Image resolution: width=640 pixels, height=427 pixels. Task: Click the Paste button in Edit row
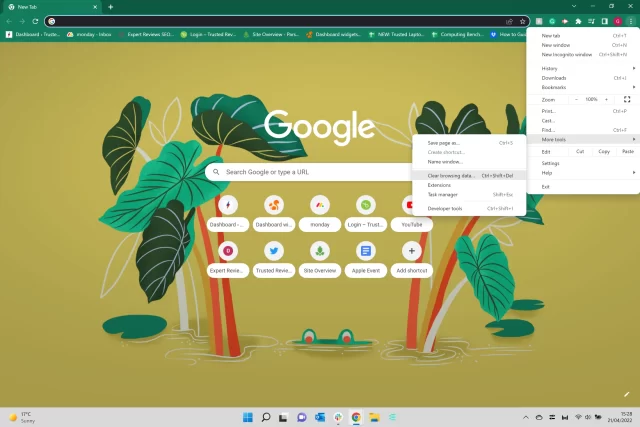(x=628, y=151)
